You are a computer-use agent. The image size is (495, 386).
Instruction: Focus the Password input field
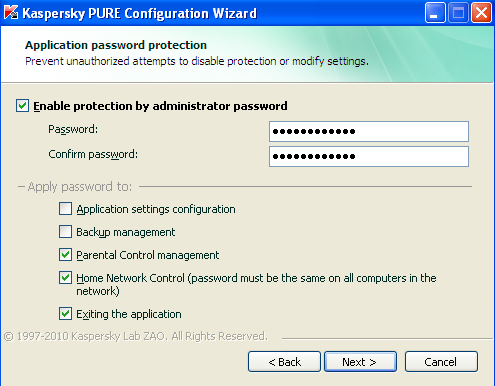369,131
